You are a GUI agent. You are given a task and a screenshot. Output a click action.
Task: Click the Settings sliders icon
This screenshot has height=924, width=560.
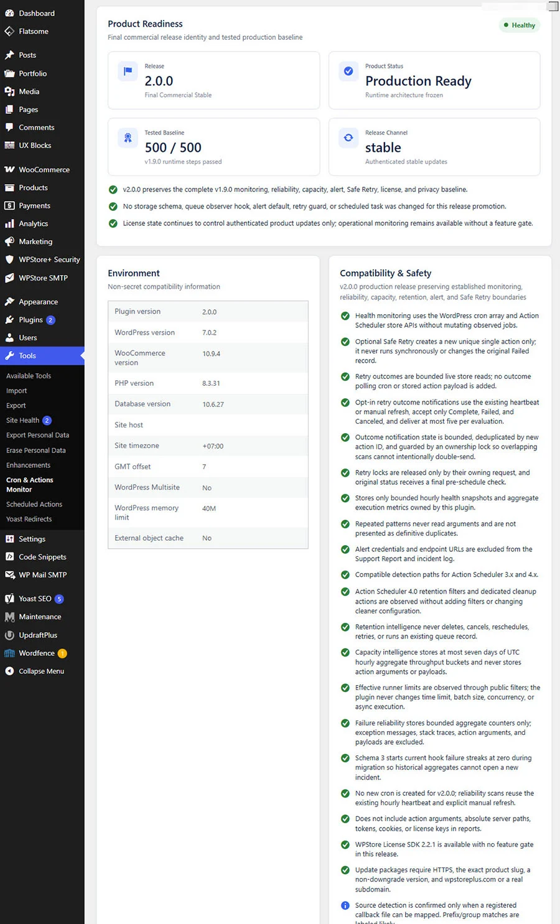tap(9, 539)
